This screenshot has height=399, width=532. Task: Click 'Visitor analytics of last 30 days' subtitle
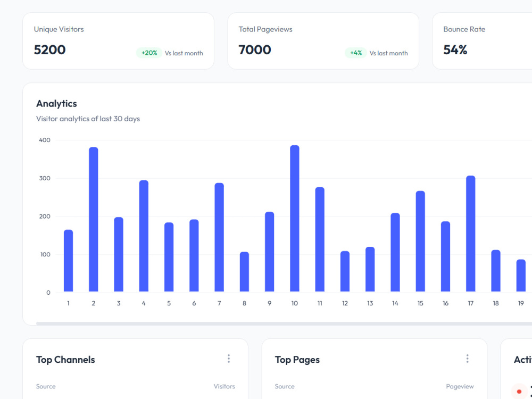(88, 119)
